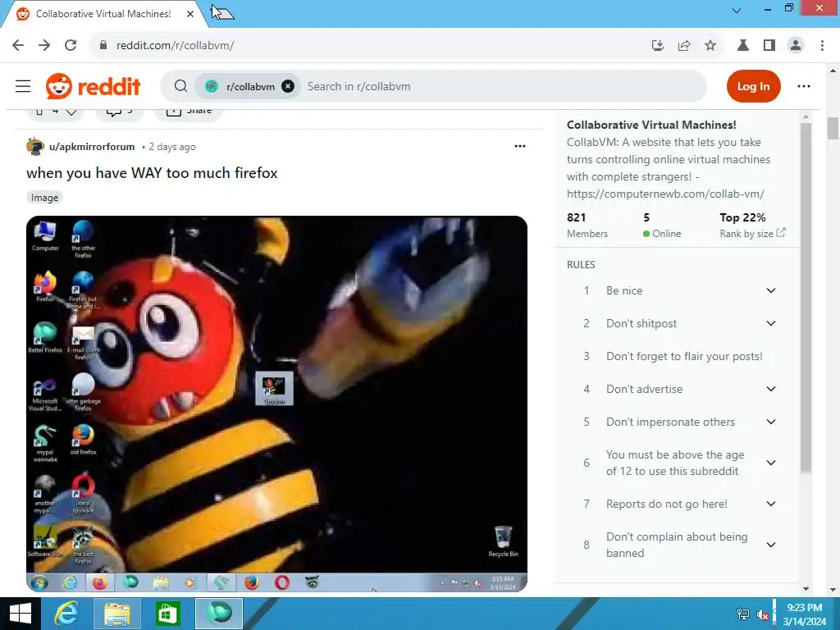Click the Rank by size link
840x630 pixels.
pyautogui.click(x=752, y=233)
